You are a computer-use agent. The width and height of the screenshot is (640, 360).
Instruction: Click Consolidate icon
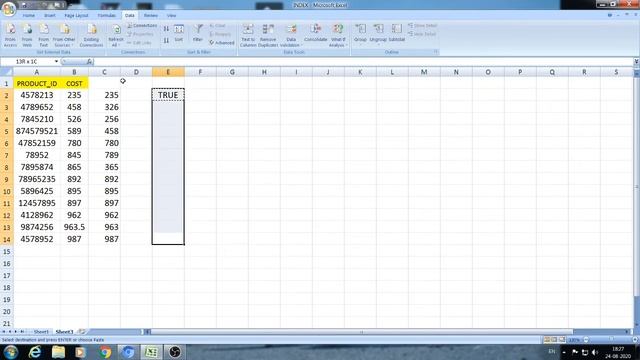[x=316, y=33]
